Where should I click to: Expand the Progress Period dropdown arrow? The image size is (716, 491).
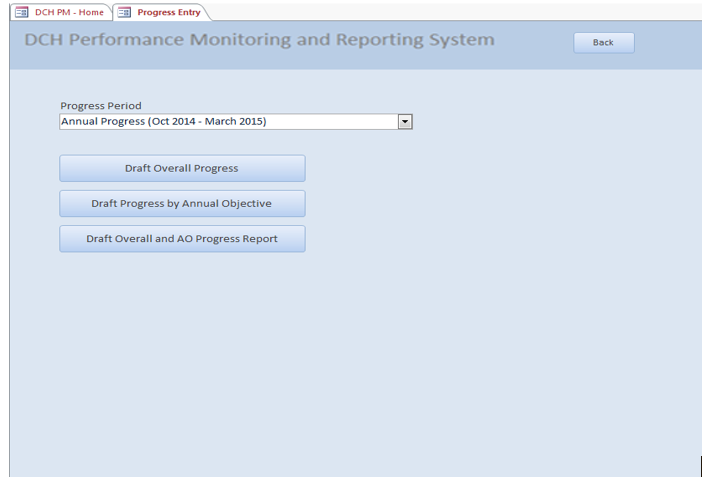(x=405, y=122)
